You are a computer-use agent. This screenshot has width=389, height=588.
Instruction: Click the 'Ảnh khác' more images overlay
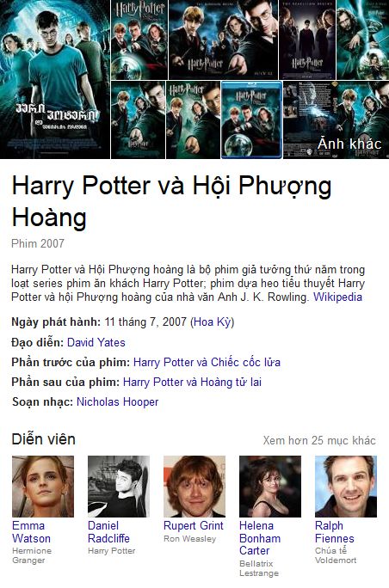tap(349, 144)
